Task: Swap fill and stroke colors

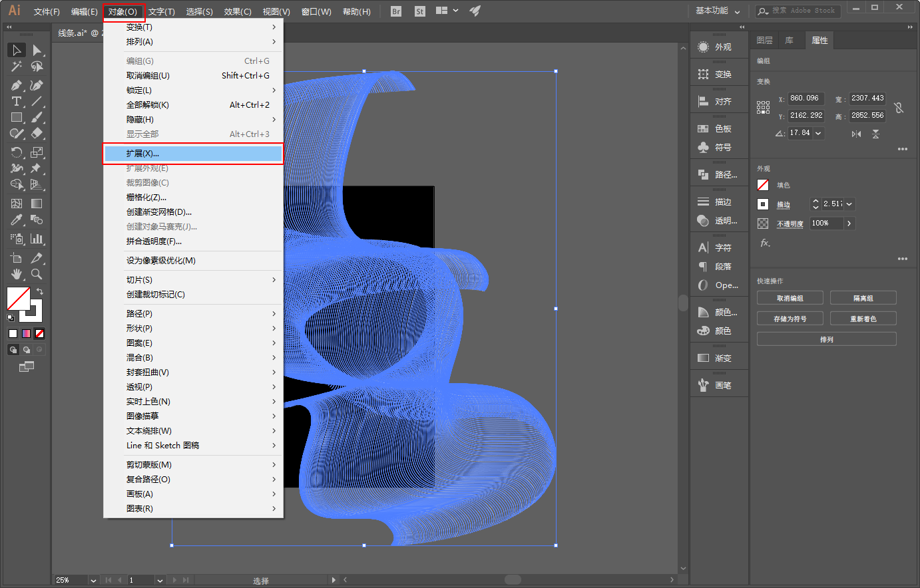Action: (40, 291)
